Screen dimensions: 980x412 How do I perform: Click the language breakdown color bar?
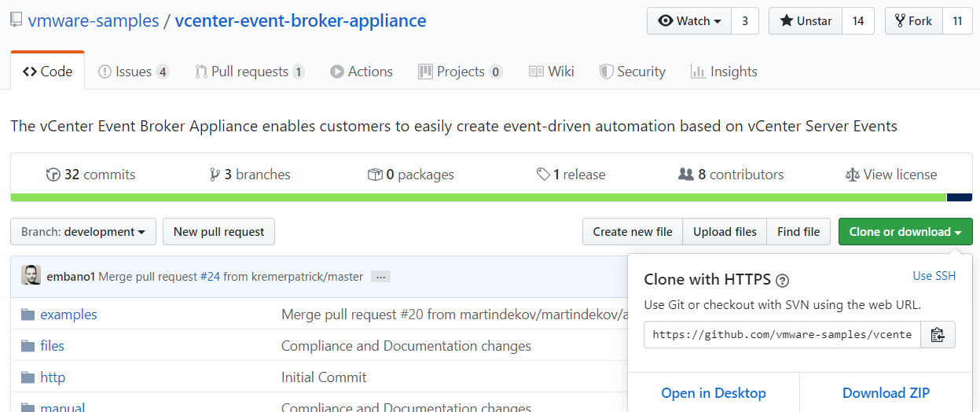(478, 197)
